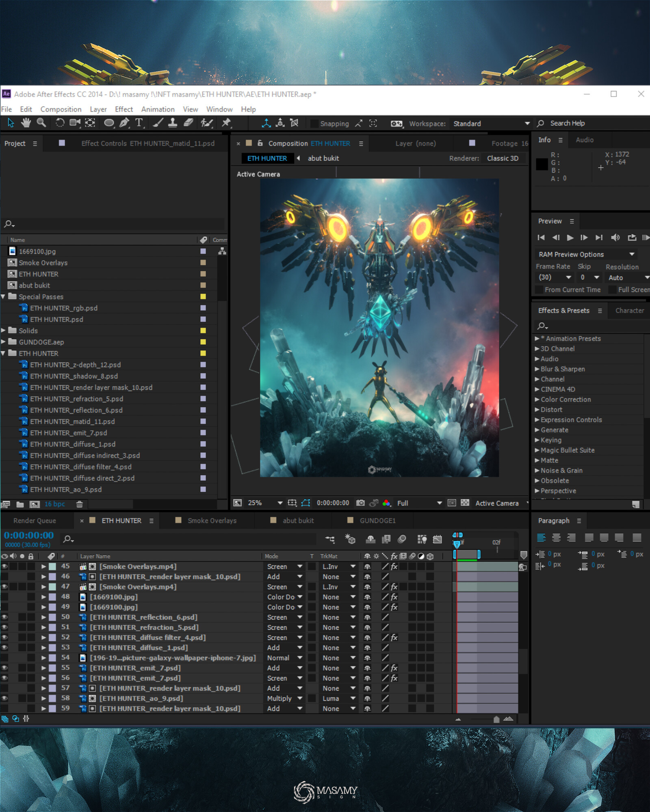This screenshot has height=812, width=650.
Task: Select the Puppet Pin tool
Action: click(x=226, y=123)
